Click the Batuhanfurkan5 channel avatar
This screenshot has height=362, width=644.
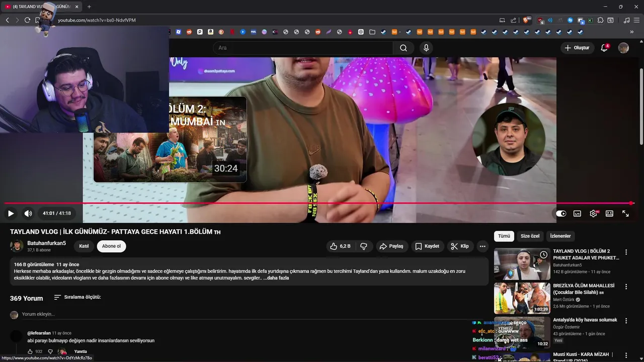tap(17, 246)
